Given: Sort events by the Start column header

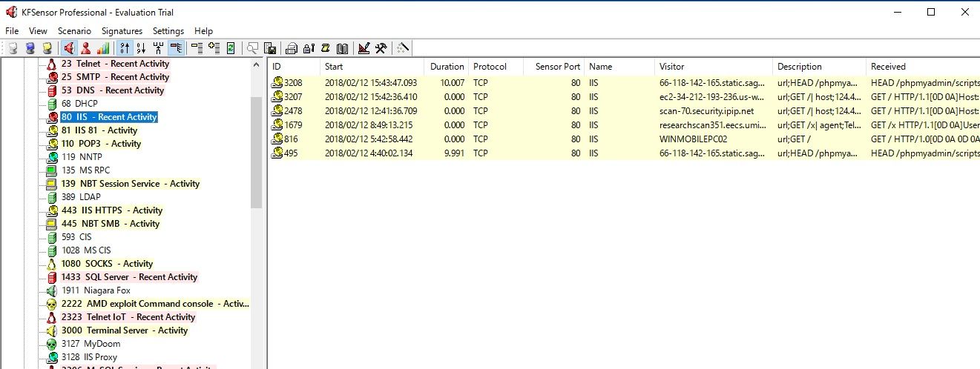Looking at the screenshot, I should [x=372, y=67].
